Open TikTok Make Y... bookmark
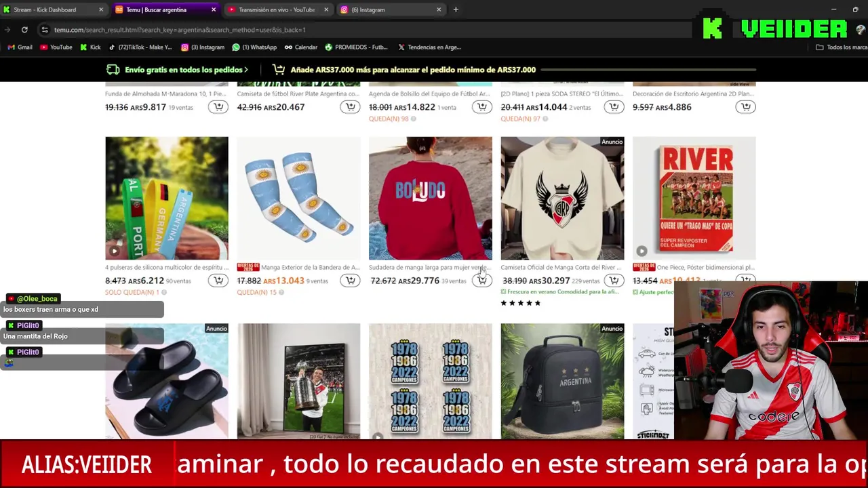The image size is (868, 488). [140, 47]
